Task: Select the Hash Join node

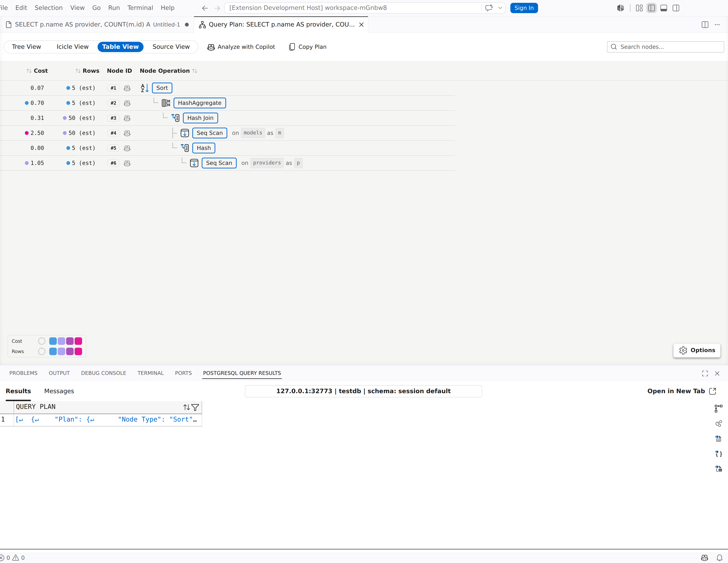Action: pos(200,118)
